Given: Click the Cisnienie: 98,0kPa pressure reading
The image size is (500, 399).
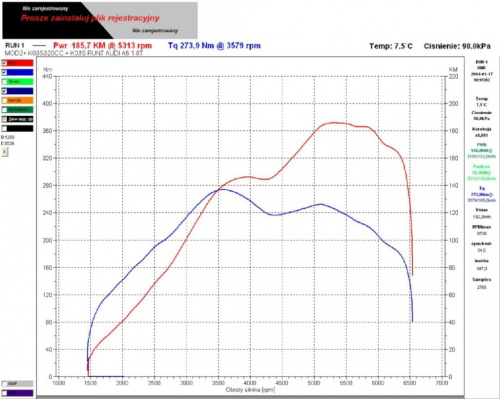Looking at the screenshot, I should 457,46.
